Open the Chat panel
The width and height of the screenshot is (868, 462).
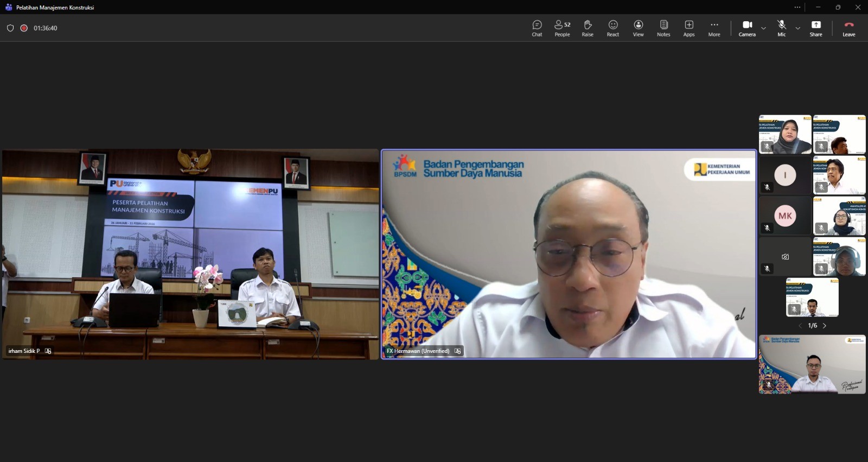(537, 28)
